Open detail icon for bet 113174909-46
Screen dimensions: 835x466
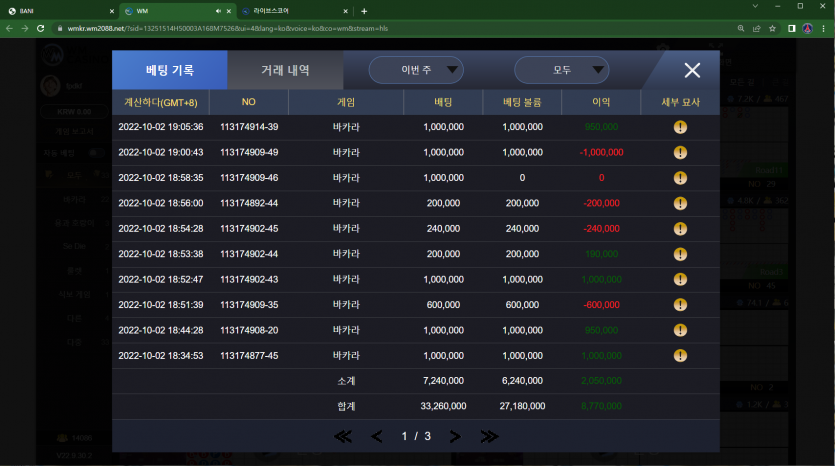(680, 178)
